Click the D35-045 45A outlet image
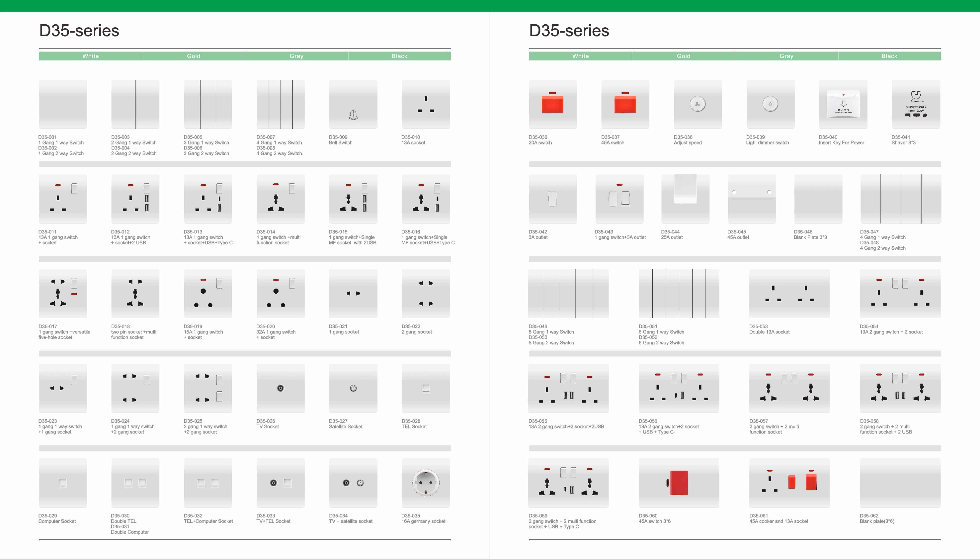This screenshot has height=559, width=980. (x=752, y=199)
